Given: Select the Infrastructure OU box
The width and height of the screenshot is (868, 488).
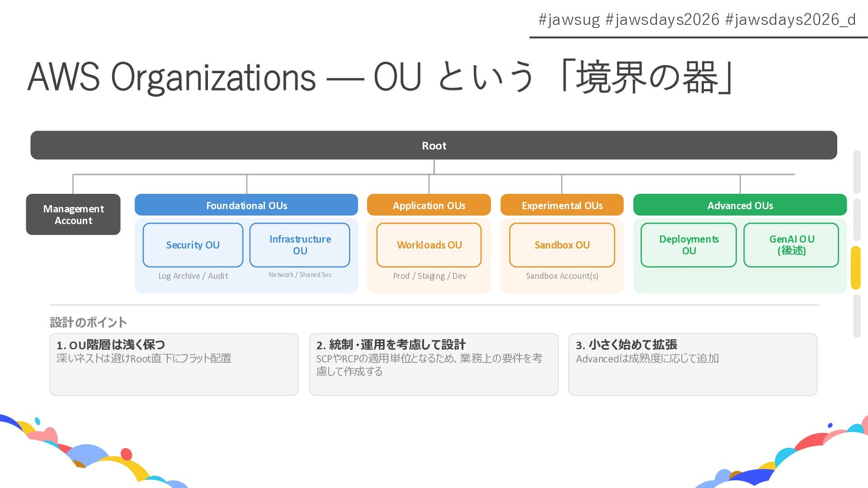Looking at the screenshot, I should click(300, 245).
